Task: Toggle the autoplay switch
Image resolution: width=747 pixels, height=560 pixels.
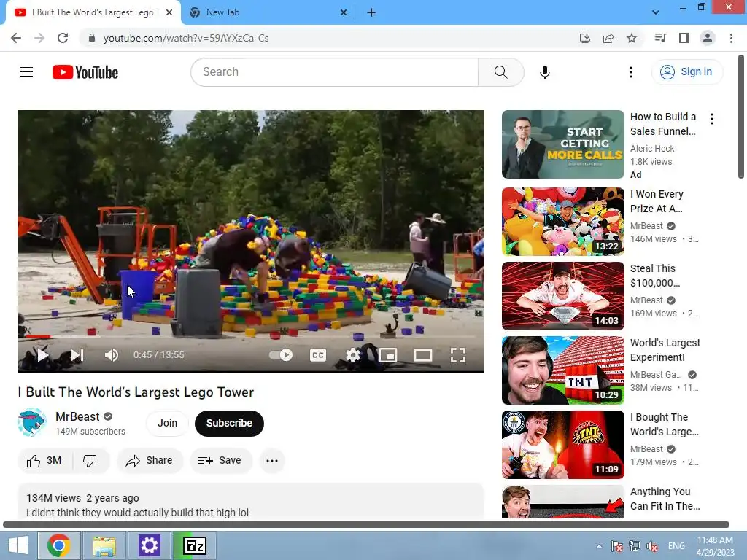Action: point(281,355)
